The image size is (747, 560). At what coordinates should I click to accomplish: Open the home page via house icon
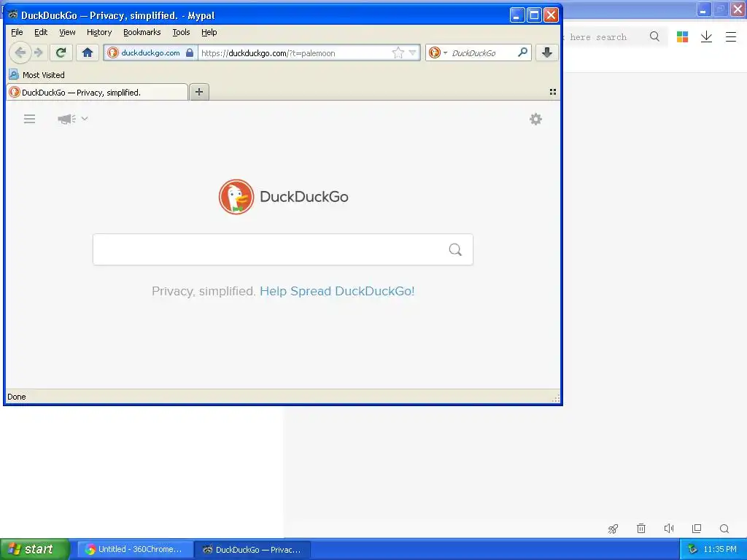tap(88, 52)
